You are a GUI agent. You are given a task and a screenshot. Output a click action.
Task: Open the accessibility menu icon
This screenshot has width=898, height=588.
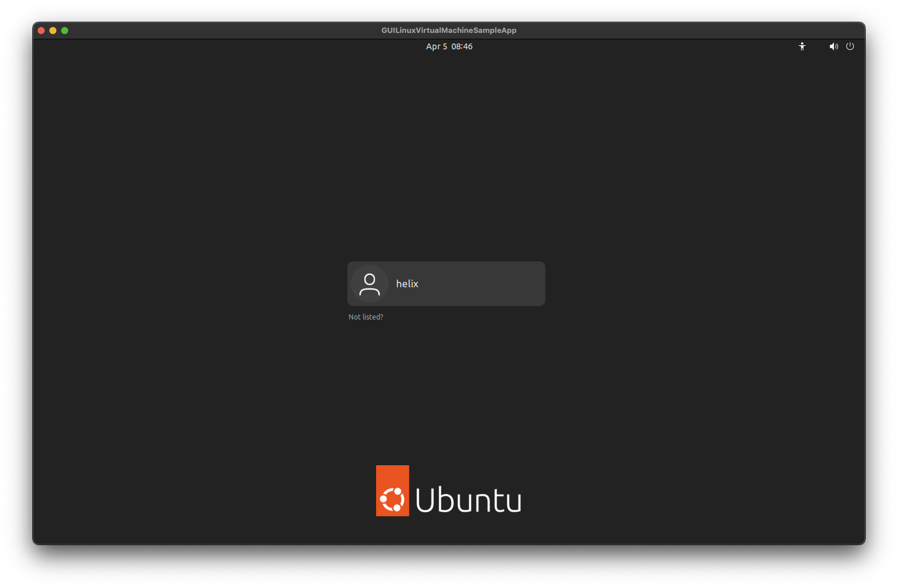click(x=802, y=46)
